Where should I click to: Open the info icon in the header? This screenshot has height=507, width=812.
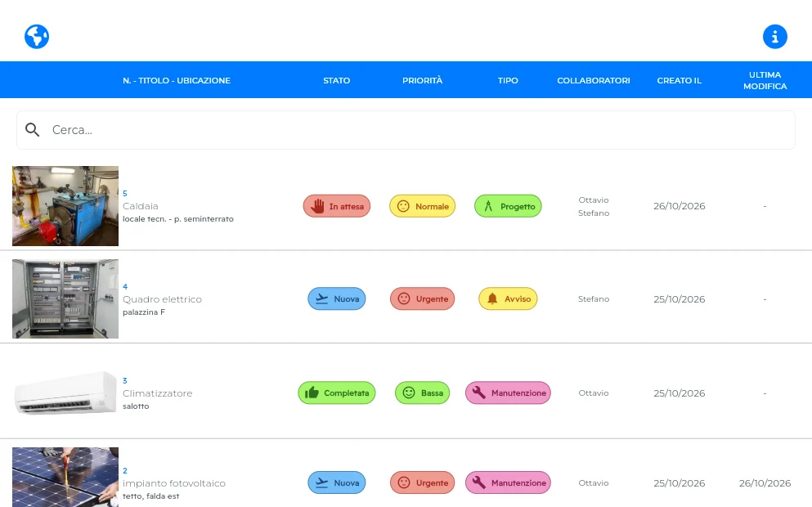coord(774,37)
